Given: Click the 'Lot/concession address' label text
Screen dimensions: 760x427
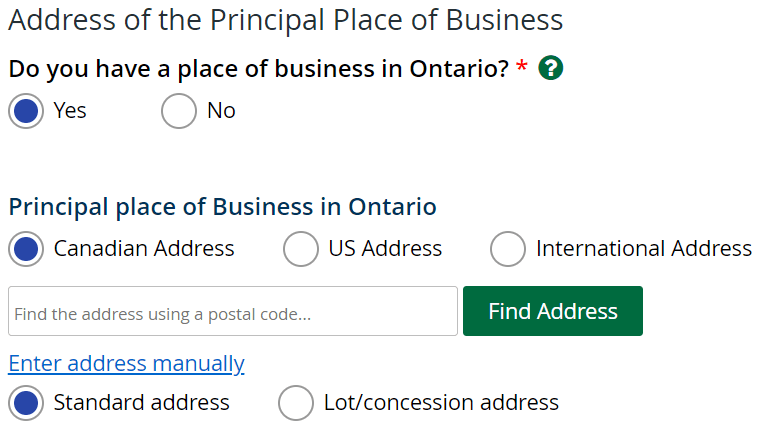Looking at the screenshot, I should point(442,403).
